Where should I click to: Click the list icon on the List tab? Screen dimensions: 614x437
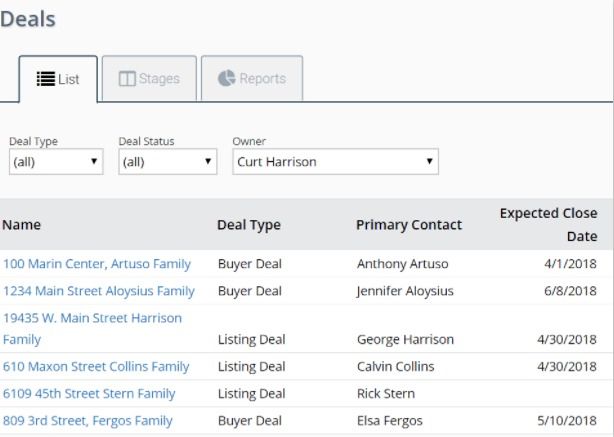coord(46,79)
